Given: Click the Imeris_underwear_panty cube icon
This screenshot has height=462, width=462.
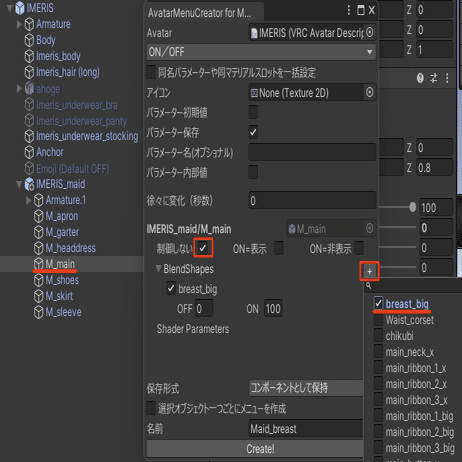Looking at the screenshot, I should pyautogui.click(x=29, y=120).
